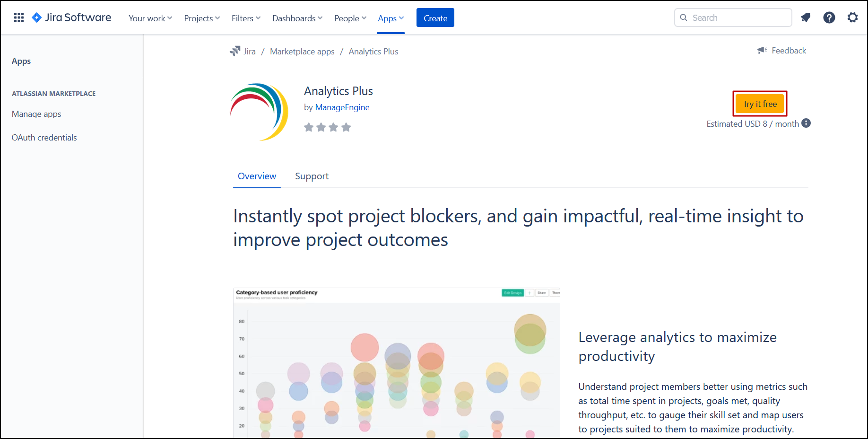Screen dimensions: 868x439
Task: Expand the Projects dropdown menu
Action: coord(202,18)
